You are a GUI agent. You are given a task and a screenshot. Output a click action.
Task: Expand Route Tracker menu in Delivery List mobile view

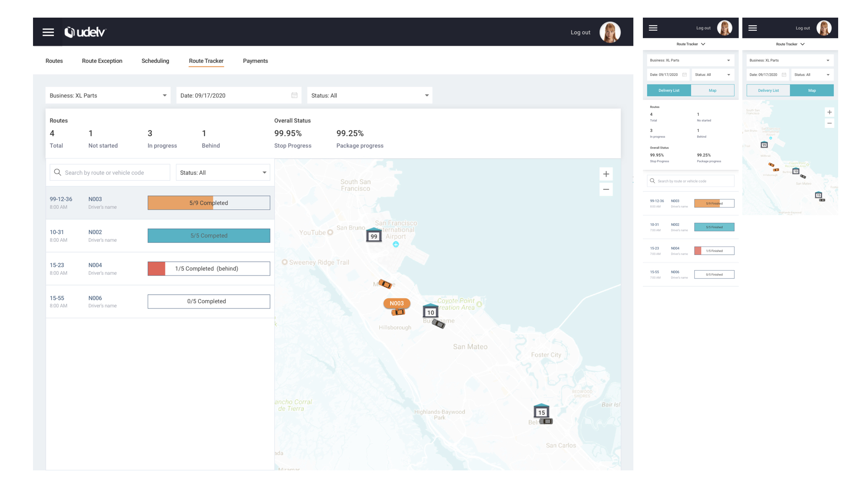(691, 44)
